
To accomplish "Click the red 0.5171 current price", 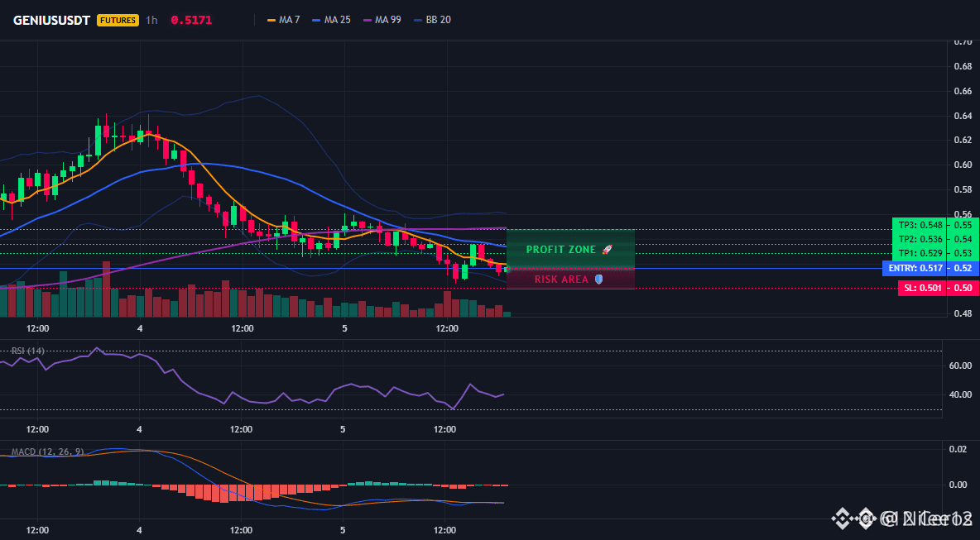I will [191, 20].
